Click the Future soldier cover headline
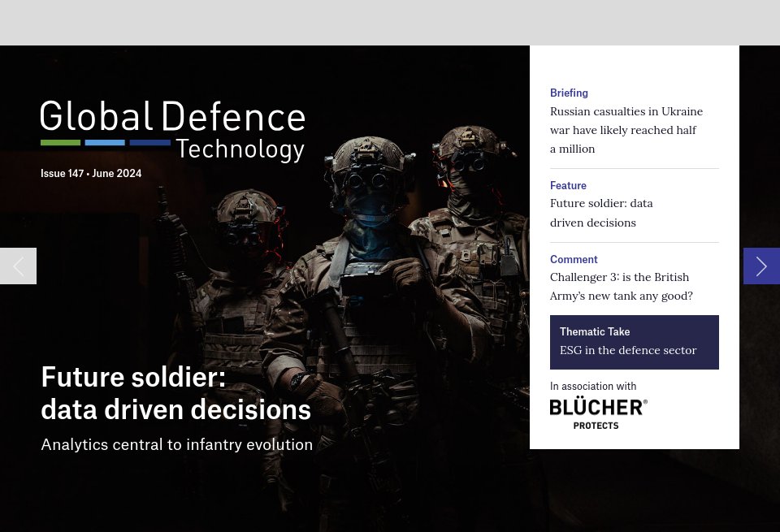Image resolution: width=780 pixels, height=532 pixels. click(175, 392)
